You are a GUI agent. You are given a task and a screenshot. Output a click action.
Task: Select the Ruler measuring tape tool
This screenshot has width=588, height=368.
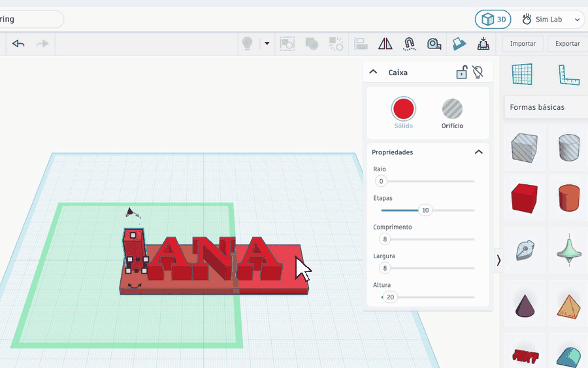(434, 44)
